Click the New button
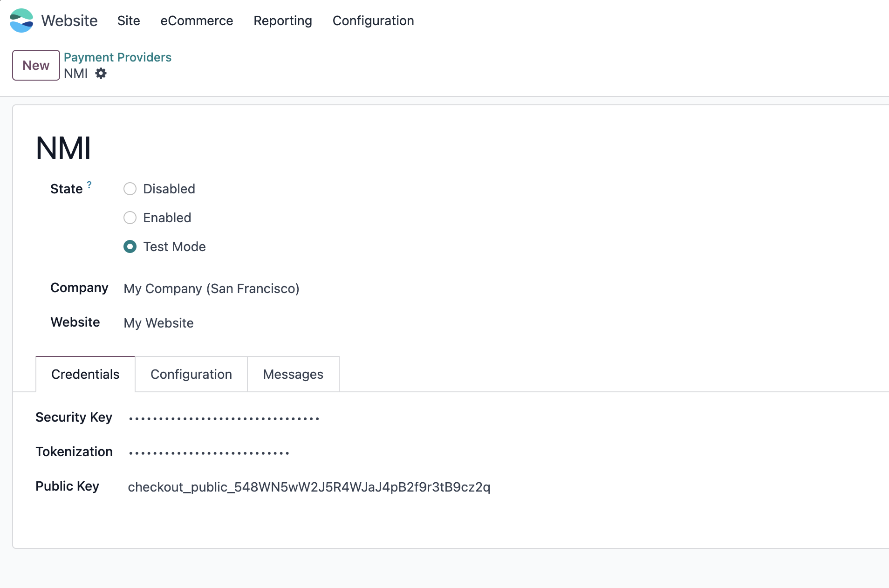Image resolution: width=889 pixels, height=588 pixels. pyautogui.click(x=36, y=65)
